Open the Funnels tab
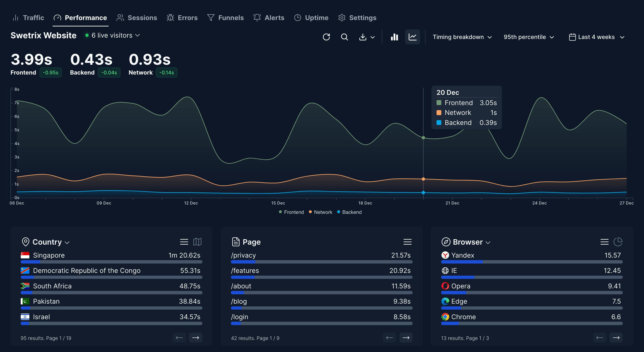Viewport: 644px width, 352px height. (225, 18)
